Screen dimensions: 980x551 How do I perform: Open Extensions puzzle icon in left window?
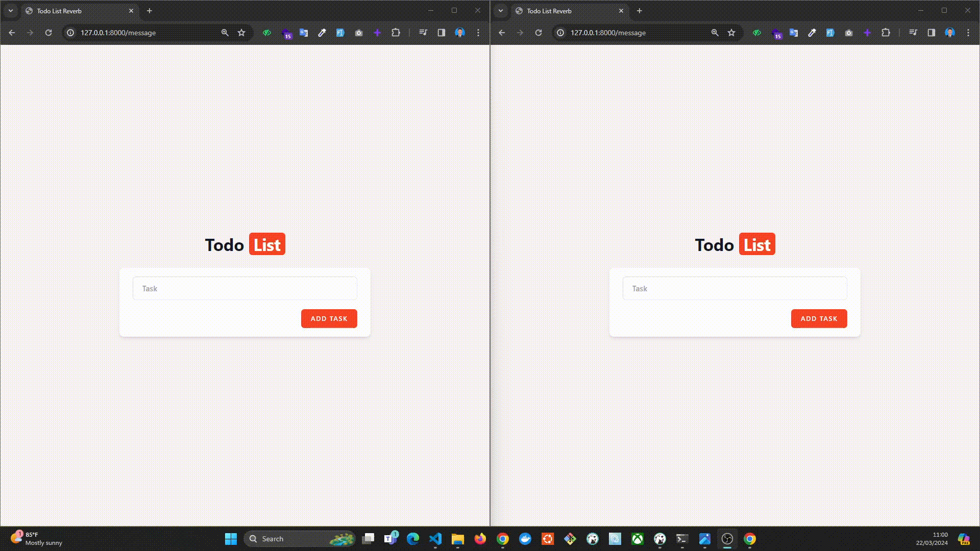coord(396,33)
